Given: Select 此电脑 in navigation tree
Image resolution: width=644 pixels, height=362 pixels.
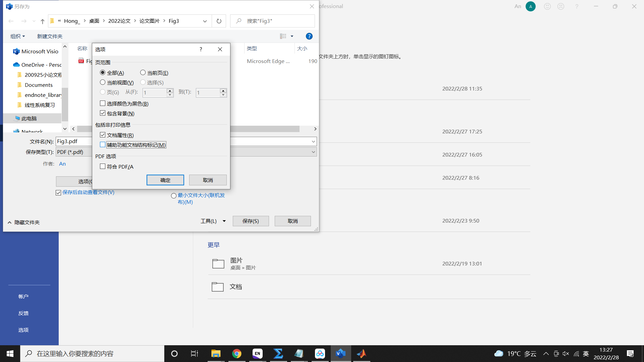Looking at the screenshot, I should click(x=29, y=118).
